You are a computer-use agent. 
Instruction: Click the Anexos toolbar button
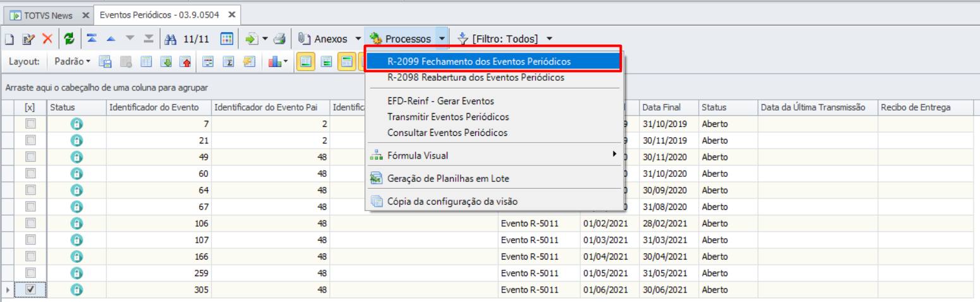324,39
